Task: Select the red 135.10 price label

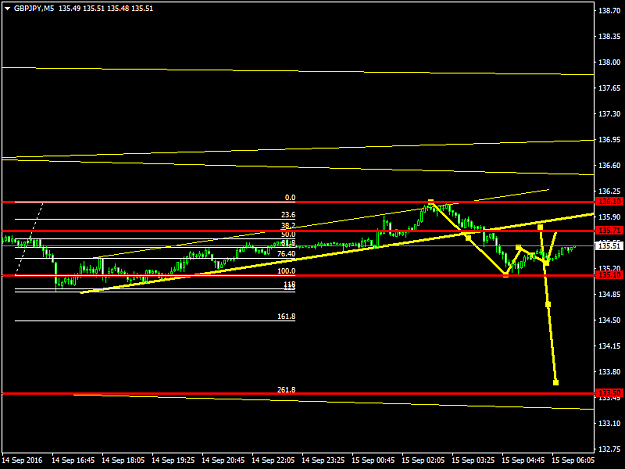Action: point(610,275)
